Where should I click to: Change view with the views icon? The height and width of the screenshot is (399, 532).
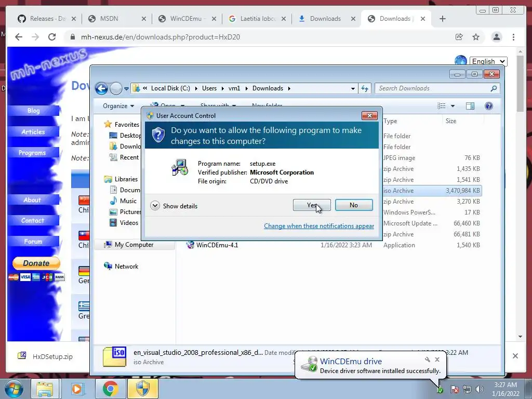tap(442, 106)
